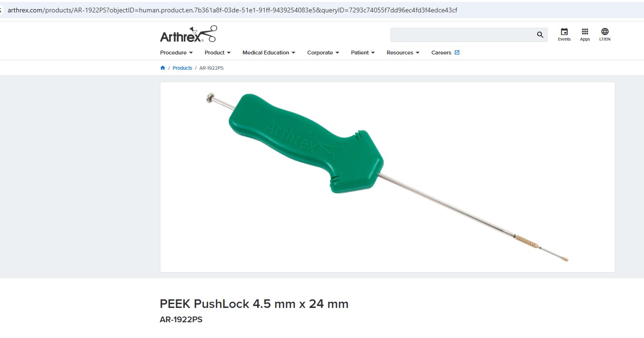Click the Arthrex logo

click(x=188, y=34)
